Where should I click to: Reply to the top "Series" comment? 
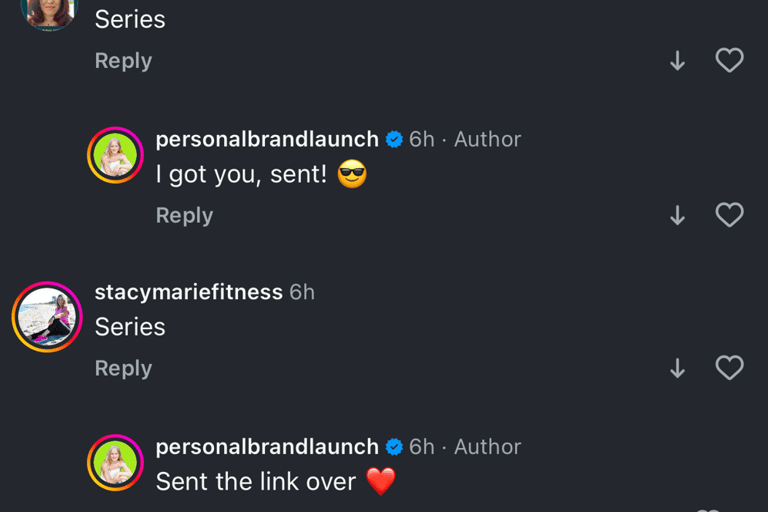coord(123,61)
